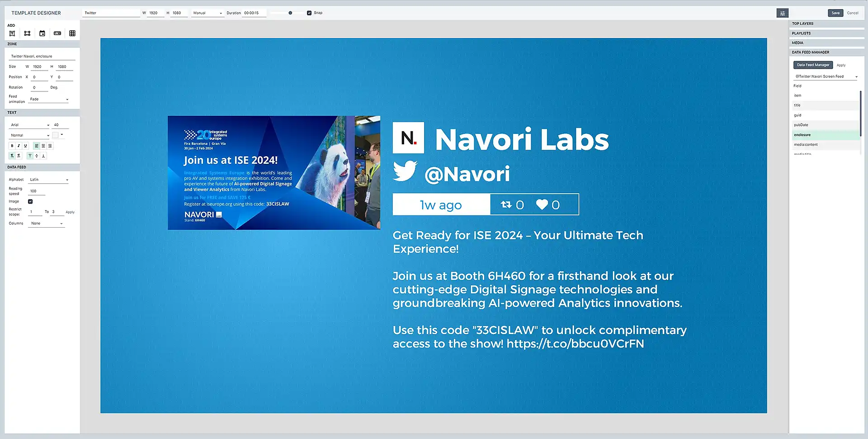
Task: Open the Alphabet Latin dropdown
Action: [49, 180]
